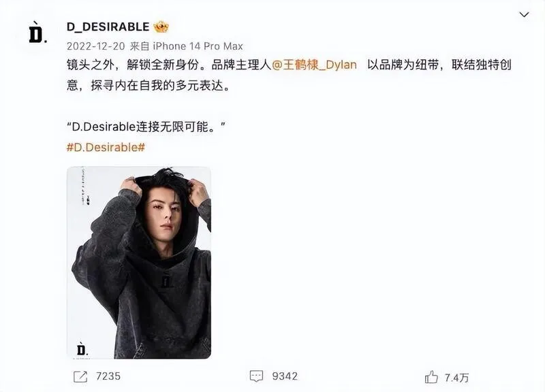This screenshot has width=545, height=392.
Task: Click the post text starting 镜头之外
Action: [x=289, y=75]
